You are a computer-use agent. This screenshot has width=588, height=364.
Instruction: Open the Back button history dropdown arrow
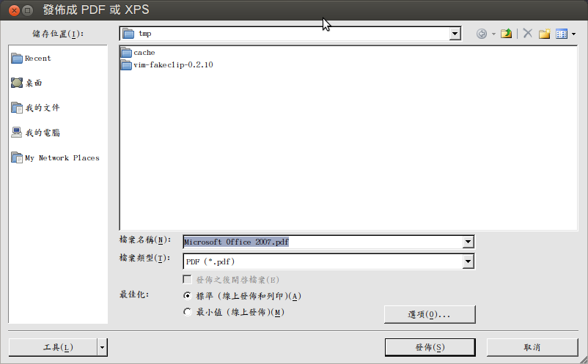click(x=493, y=34)
